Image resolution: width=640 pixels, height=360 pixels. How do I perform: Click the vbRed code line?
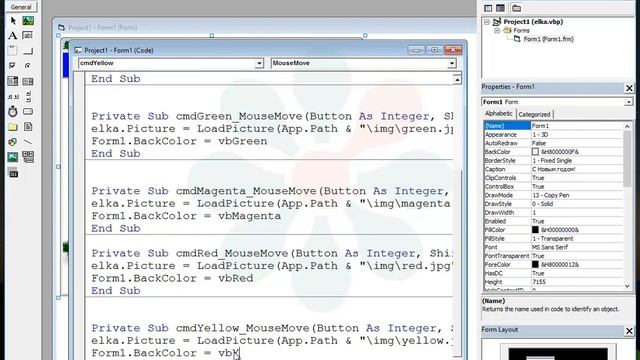172,278
